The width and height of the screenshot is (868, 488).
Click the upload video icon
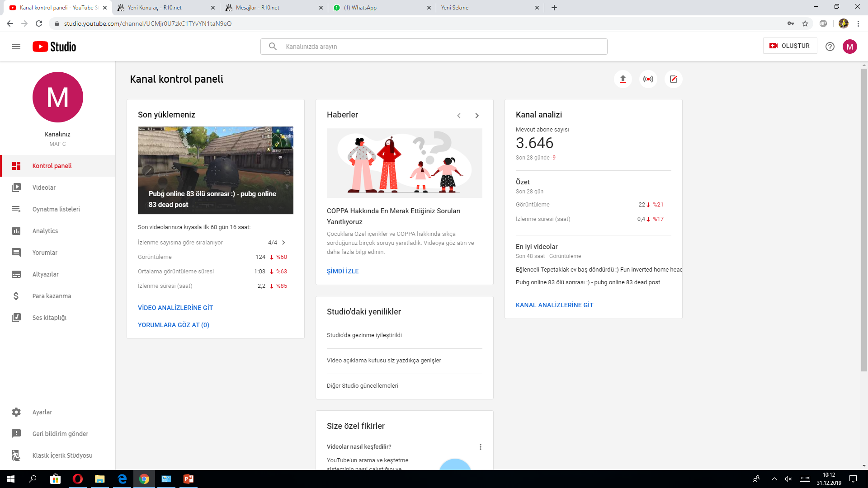click(x=623, y=79)
